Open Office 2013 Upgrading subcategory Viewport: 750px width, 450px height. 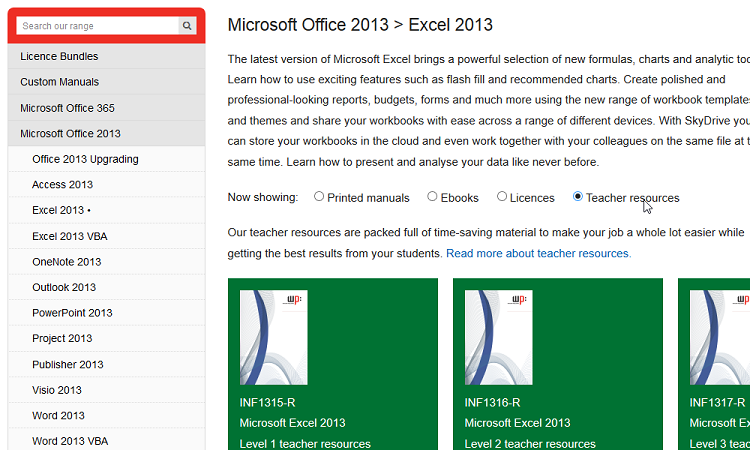tap(107, 159)
